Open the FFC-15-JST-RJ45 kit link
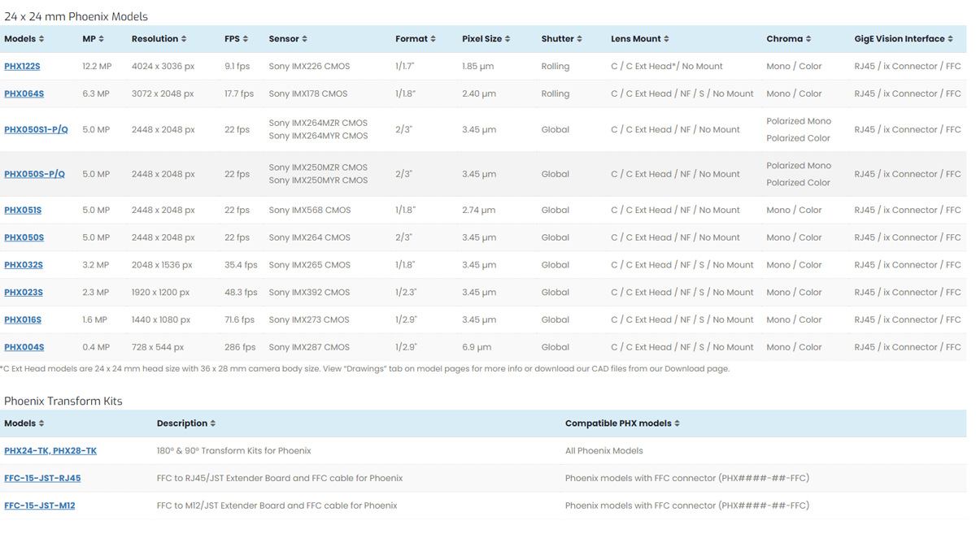This screenshot has width=976, height=560. click(42, 479)
